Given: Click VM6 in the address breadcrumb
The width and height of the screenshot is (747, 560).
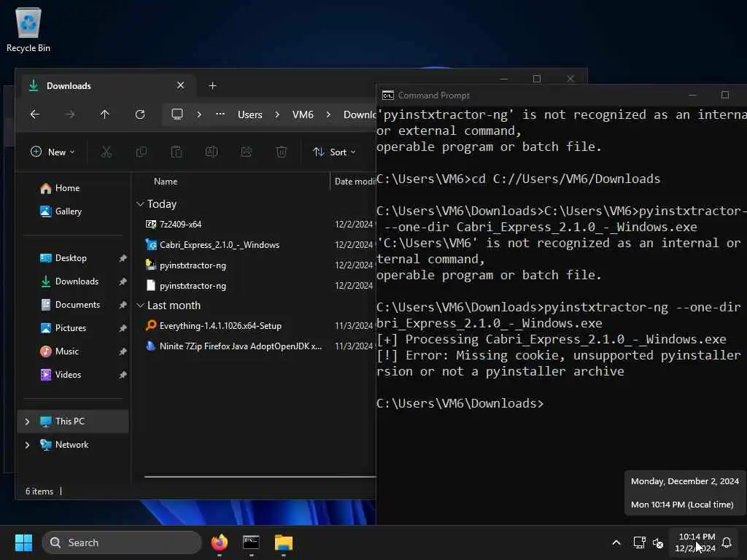Looking at the screenshot, I should pyautogui.click(x=303, y=114).
